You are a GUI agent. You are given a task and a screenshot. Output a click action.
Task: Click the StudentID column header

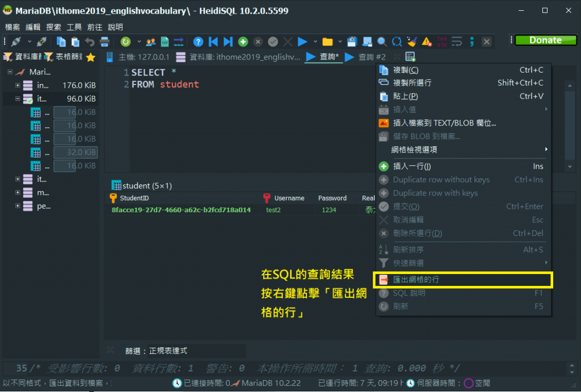184,198
